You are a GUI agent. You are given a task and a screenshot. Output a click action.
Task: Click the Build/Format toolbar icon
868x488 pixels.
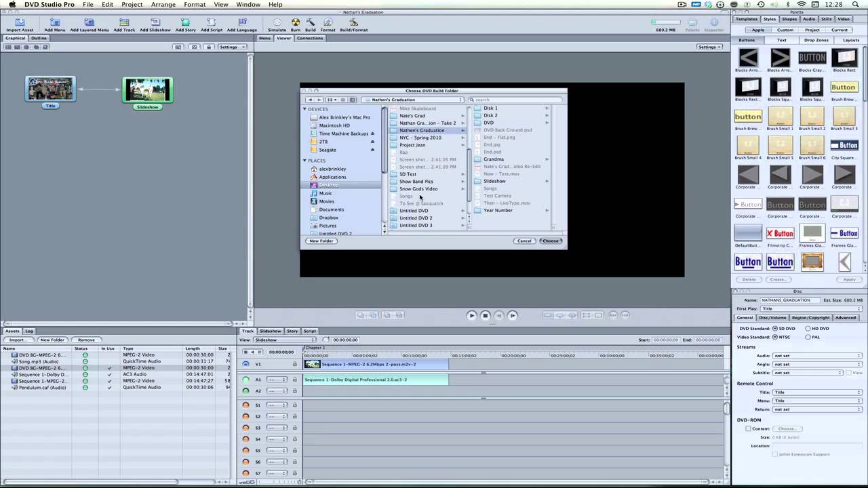pyautogui.click(x=353, y=22)
